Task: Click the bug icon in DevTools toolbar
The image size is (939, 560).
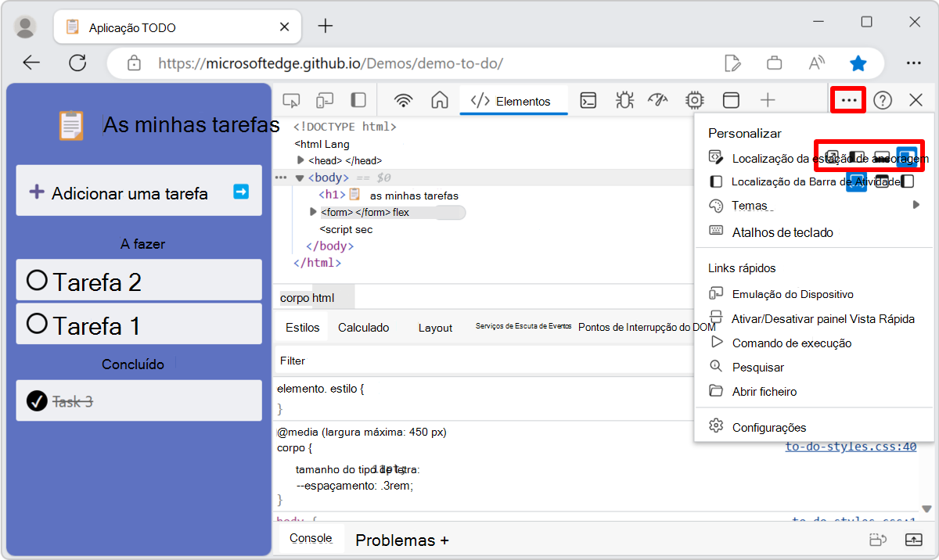Action: 624,100
